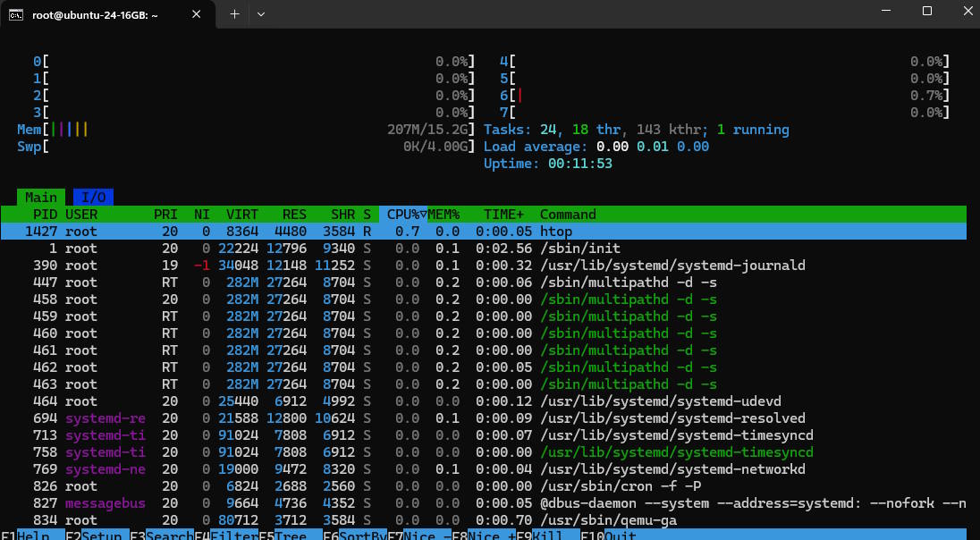Expand the terminal profile dropdown chevron
Screen dimensions: 980x540
[x=261, y=14]
